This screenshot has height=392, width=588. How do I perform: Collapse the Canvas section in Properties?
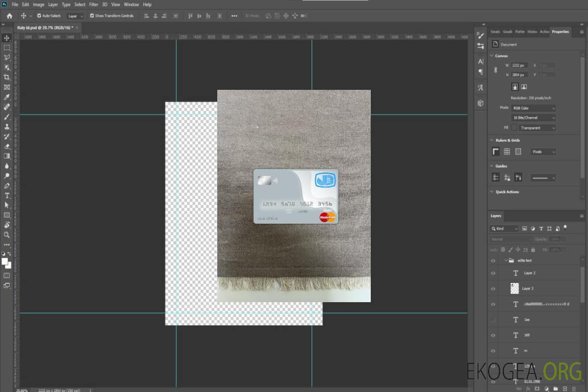coord(492,56)
